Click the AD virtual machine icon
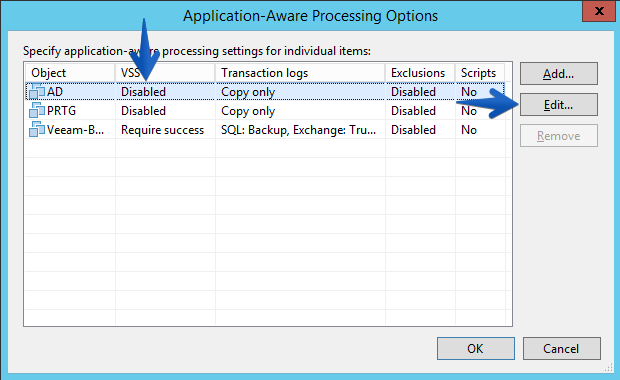Image resolution: width=620 pixels, height=380 pixels. point(37,91)
